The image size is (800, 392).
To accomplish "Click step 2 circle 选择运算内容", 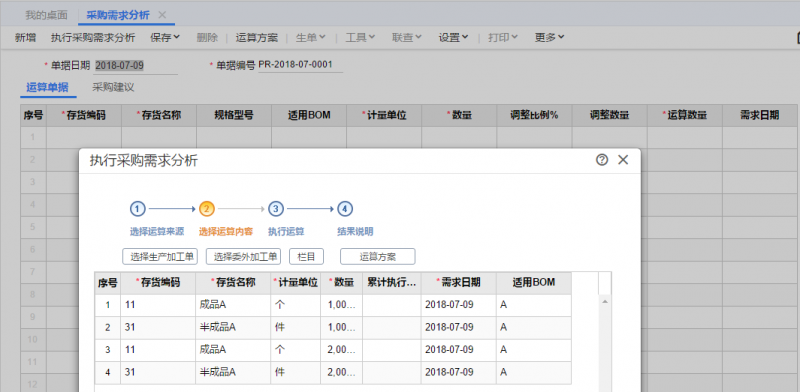I will [x=207, y=209].
